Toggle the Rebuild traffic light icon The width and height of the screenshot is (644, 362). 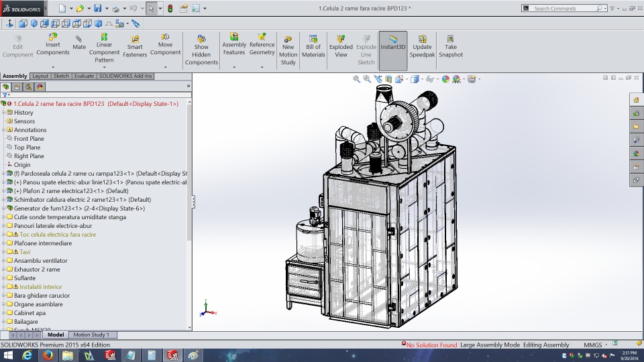tap(169, 9)
